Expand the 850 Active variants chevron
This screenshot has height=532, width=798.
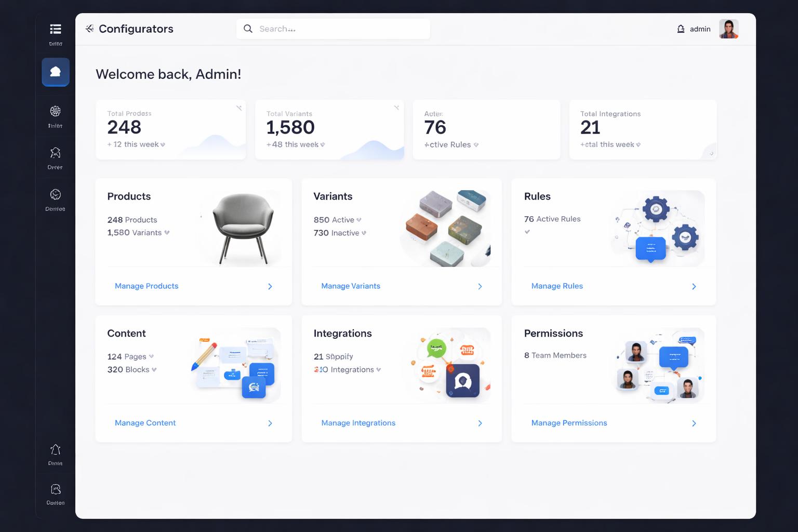coord(359,220)
